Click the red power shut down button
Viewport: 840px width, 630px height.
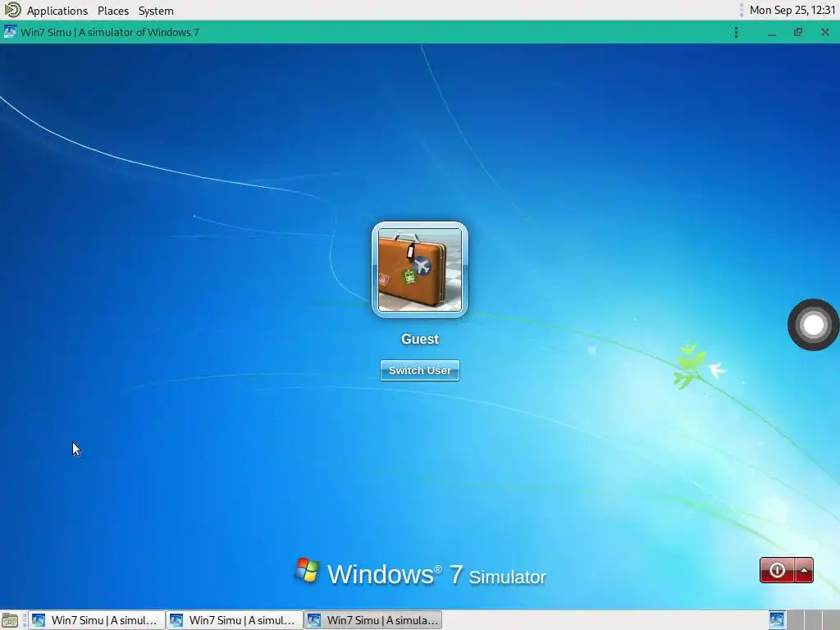click(x=777, y=570)
